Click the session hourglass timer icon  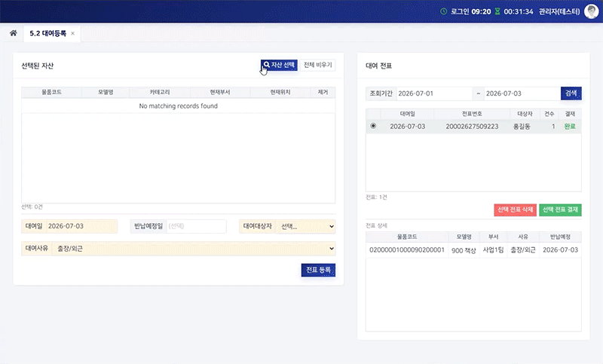[x=497, y=11]
